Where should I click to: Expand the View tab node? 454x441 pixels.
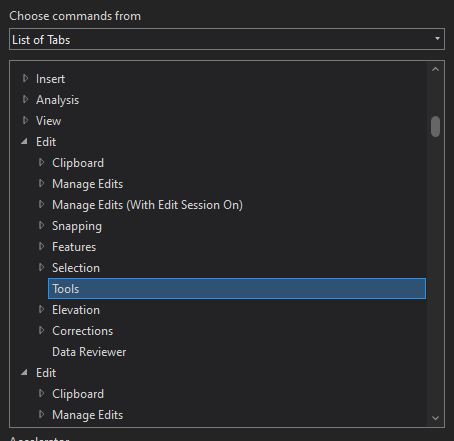25,121
